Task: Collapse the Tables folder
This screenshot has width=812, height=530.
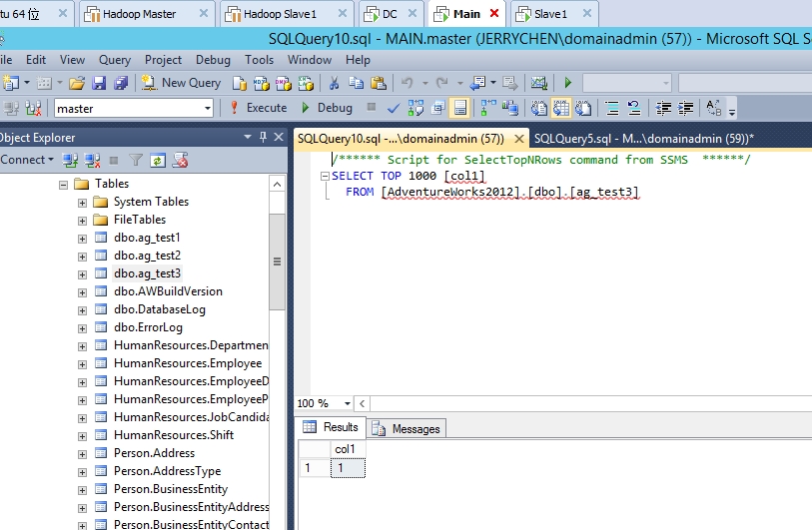Action: click(63, 185)
